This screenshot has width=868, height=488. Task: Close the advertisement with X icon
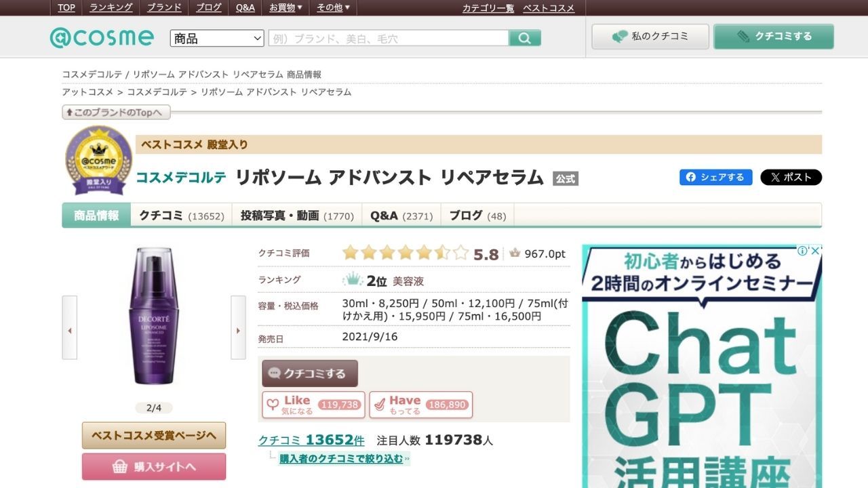click(x=816, y=251)
